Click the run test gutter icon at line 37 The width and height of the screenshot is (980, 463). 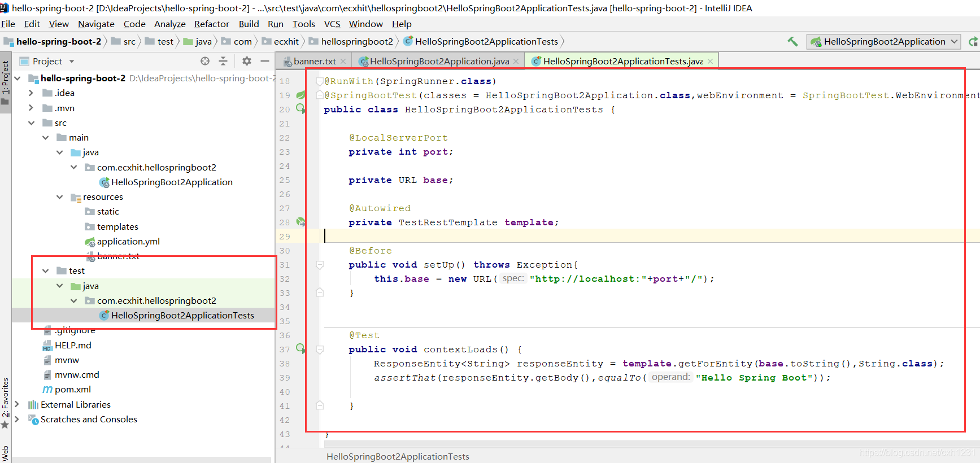pos(300,348)
